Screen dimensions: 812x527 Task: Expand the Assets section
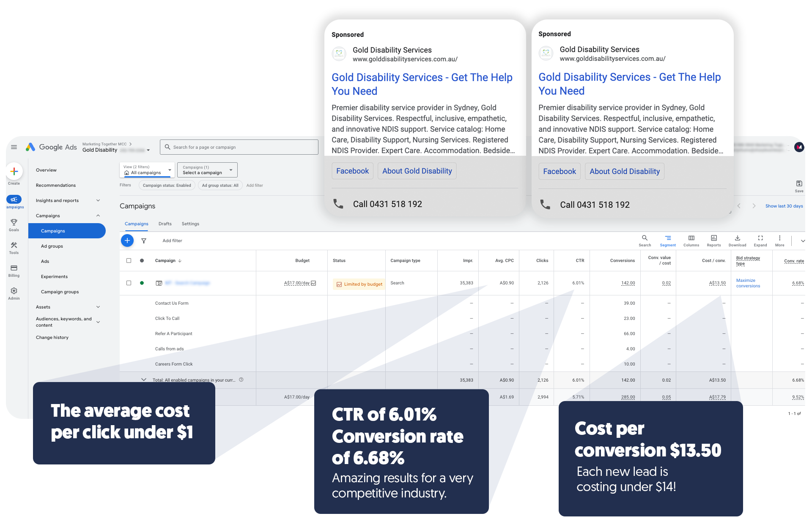point(98,307)
